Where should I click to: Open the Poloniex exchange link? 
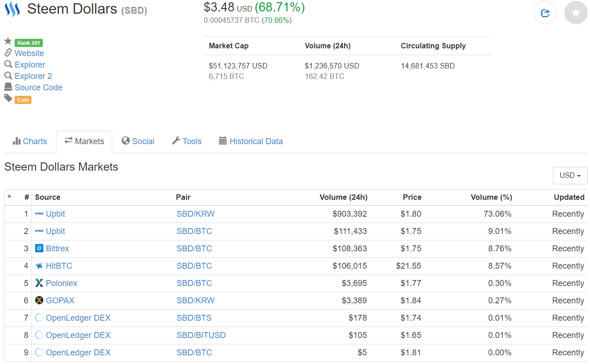[62, 283]
